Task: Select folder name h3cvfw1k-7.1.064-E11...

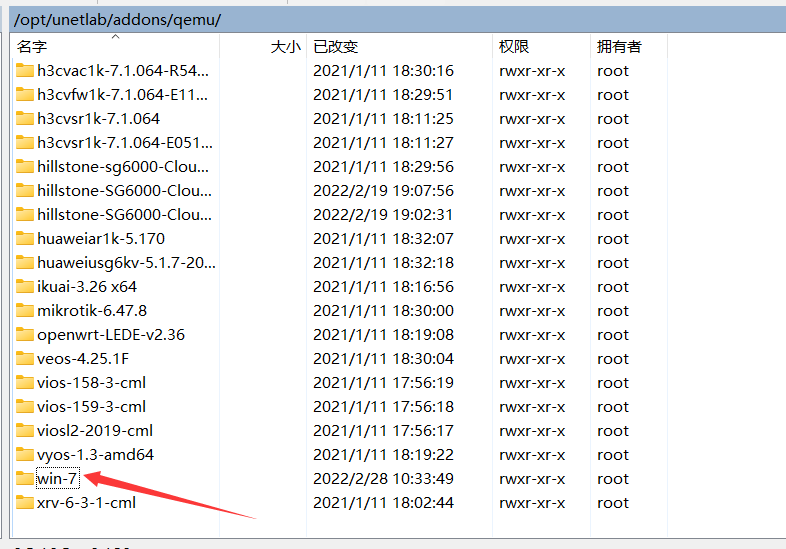Action: coord(122,95)
